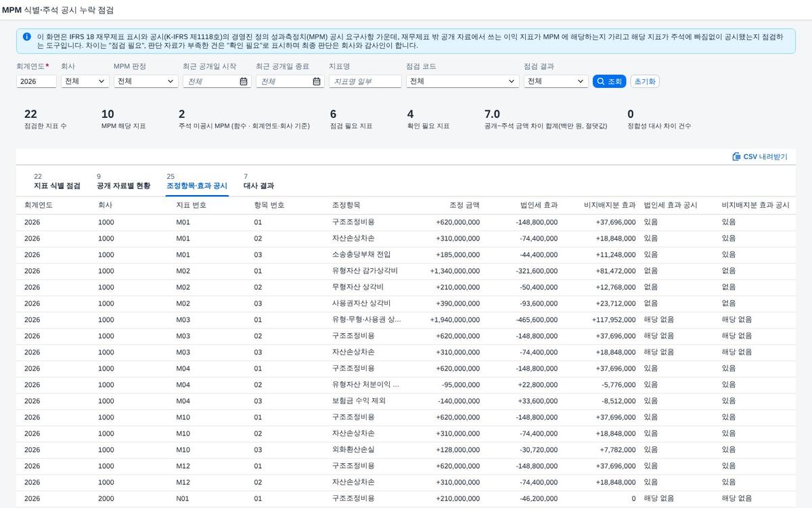Click the 점검한 지표 수 value 22
Image resolution: width=812 pixels, height=508 pixels.
click(30, 114)
